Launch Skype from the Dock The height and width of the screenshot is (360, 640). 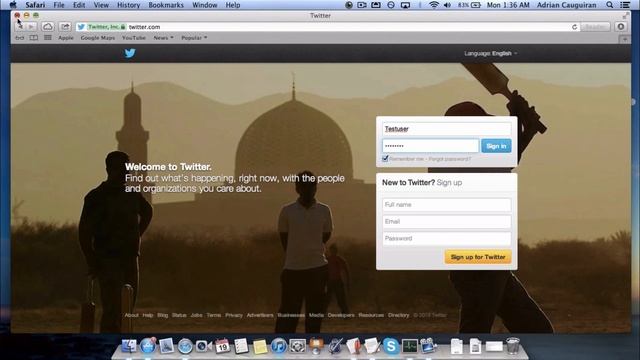(391, 346)
